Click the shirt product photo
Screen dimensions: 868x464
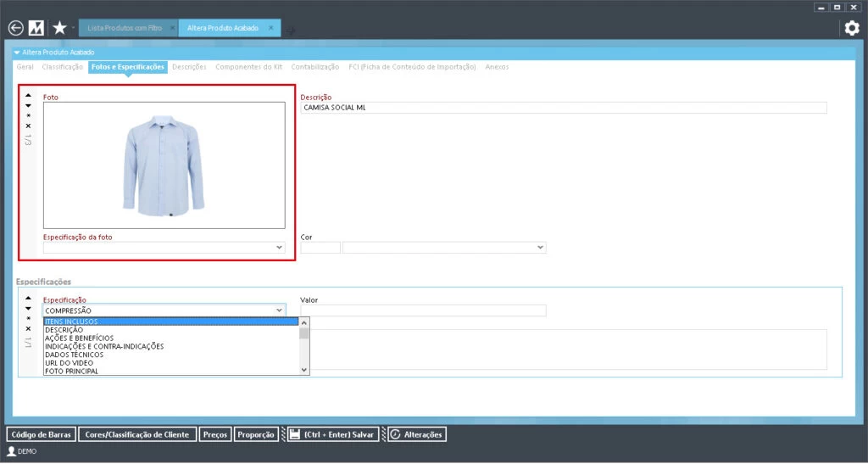coord(164,165)
